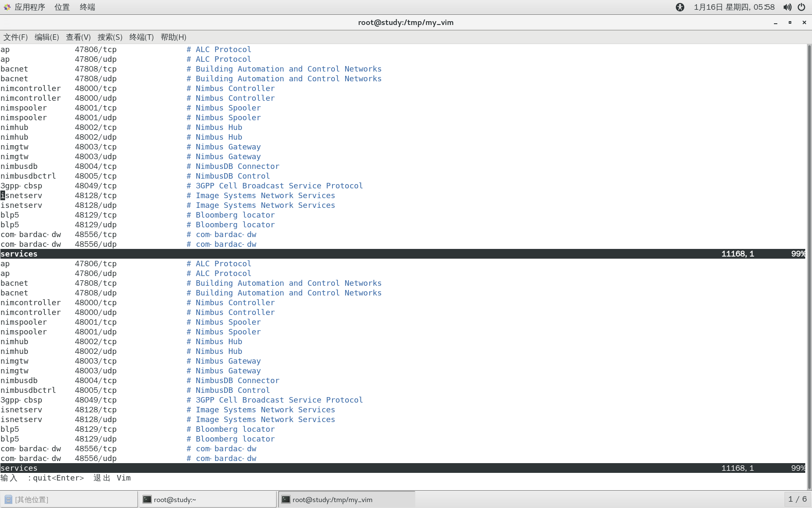Open the clock showing 1月16日 星期四
The height and width of the screenshot is (508, 812).
734,7
